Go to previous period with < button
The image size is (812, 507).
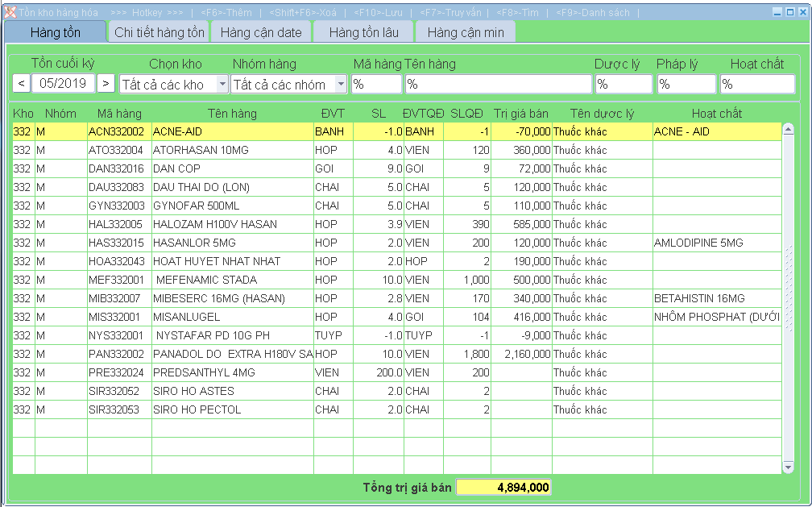coord(22,83)
